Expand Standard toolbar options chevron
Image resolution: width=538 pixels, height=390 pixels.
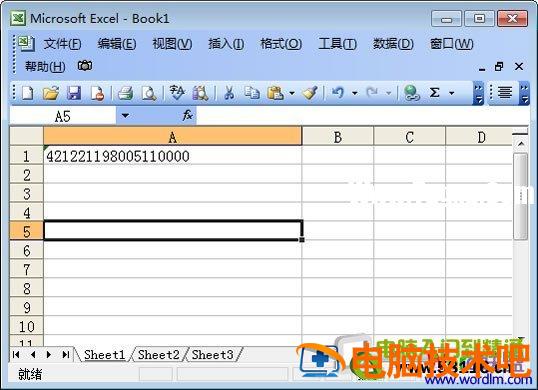(x=478, y=93)
